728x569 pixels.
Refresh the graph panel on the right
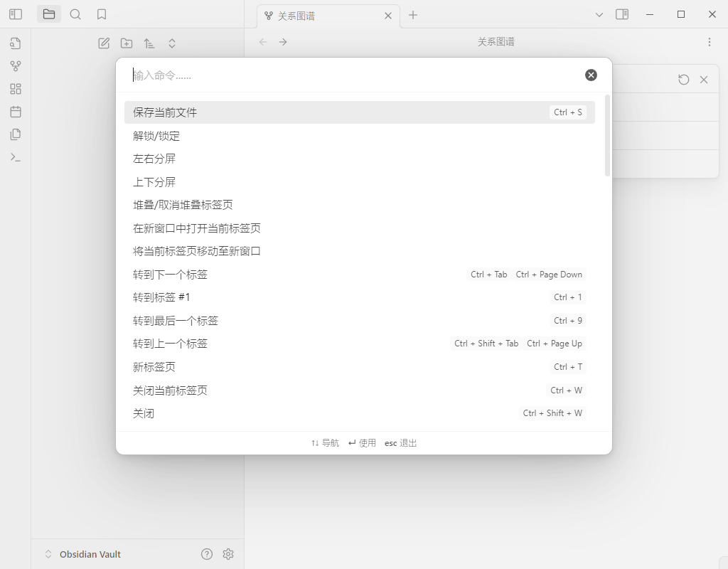pyautogui.click(x=683, y=79)
